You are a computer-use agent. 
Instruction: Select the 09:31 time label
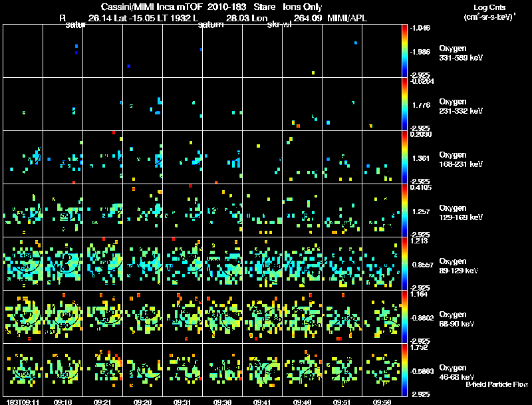tap(183, 401)
